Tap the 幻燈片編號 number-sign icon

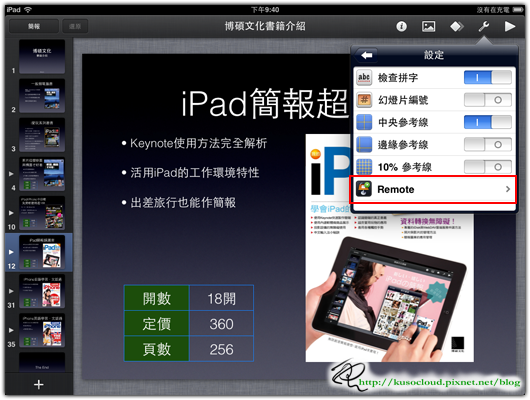pyautogui.click(x=364, y=100)
